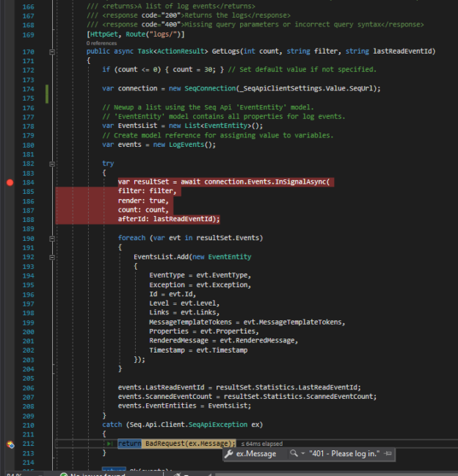The height and width of the screenshot is (476, 458).
Task: Pin the ex.Message data tip to source
Action: pyautogui.click(x=388, y=453)
